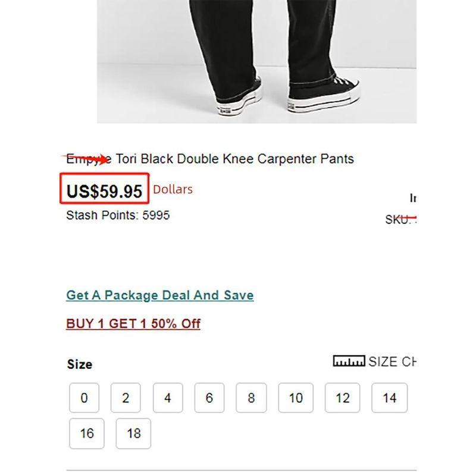This screenshot has height=476, width=476.
Task: Click the Tori Black Carpenter Pants title
Action: pos(234,159)
